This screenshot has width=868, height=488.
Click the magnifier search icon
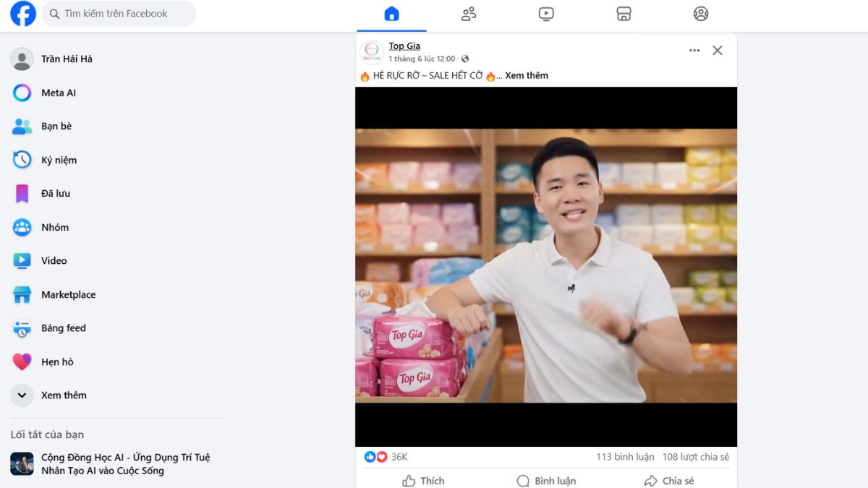(55, 14)
